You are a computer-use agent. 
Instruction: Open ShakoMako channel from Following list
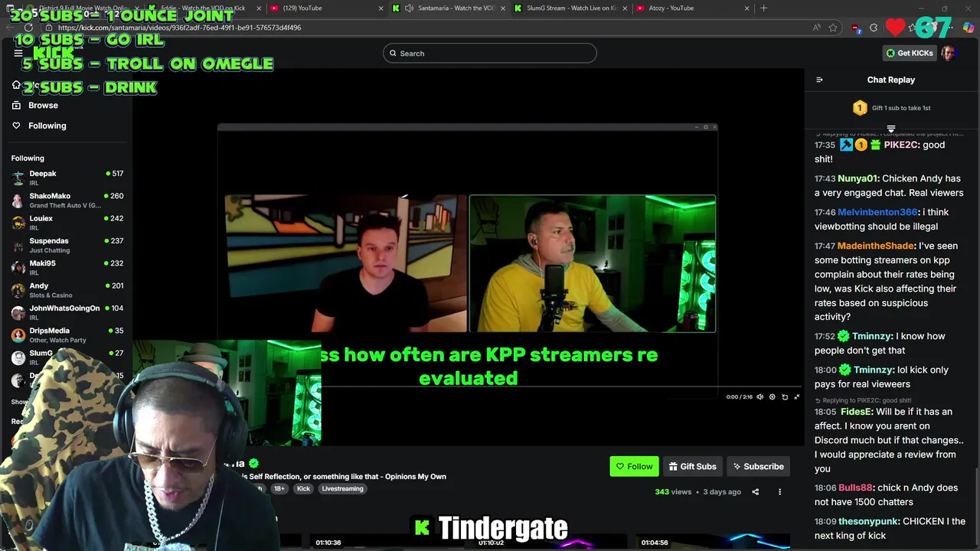67,200
